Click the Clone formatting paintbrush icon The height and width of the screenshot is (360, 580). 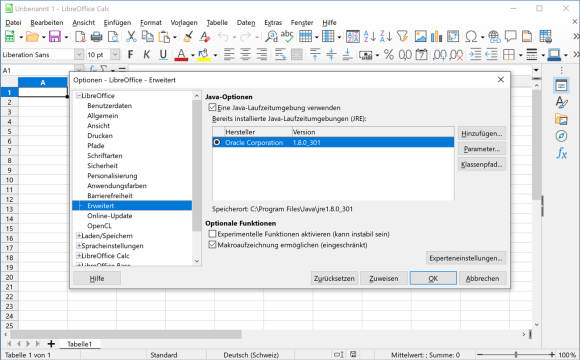pos(188,37)
